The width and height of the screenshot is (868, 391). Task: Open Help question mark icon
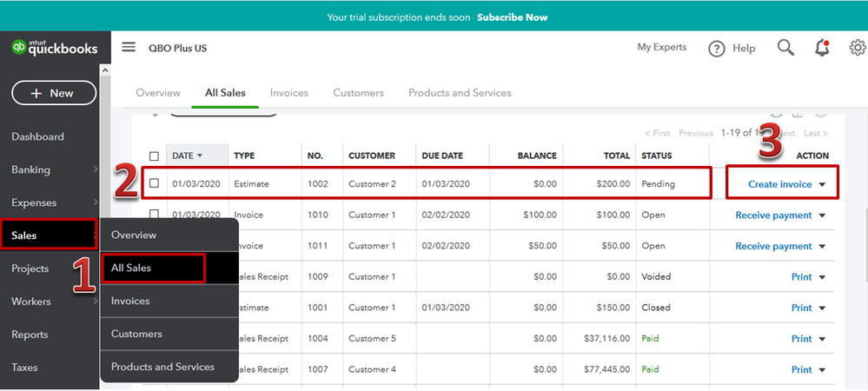[716, 49]
